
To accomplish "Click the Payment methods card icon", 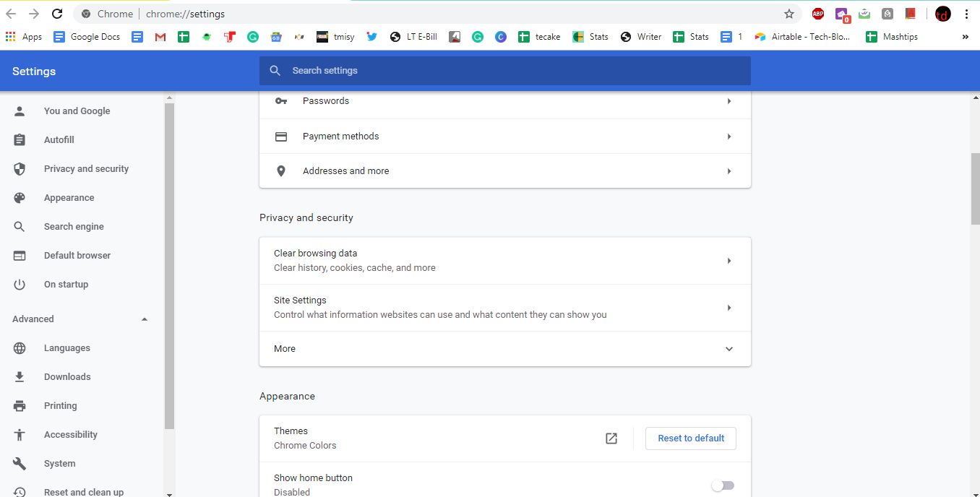I will (281, 137).
